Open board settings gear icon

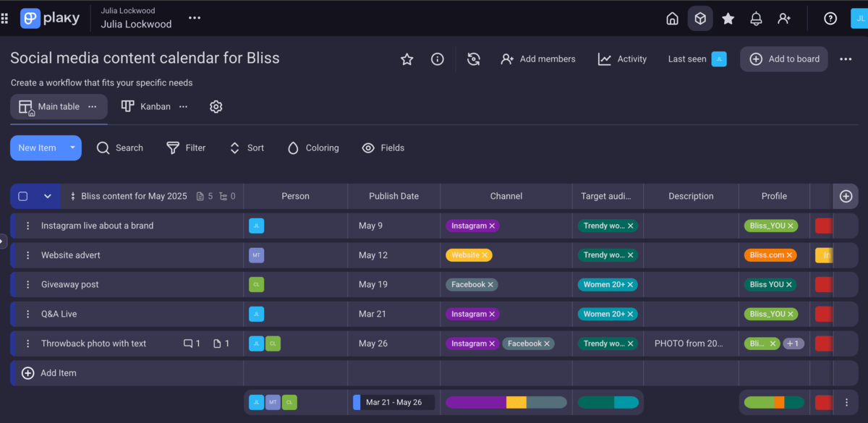(216, 106)
